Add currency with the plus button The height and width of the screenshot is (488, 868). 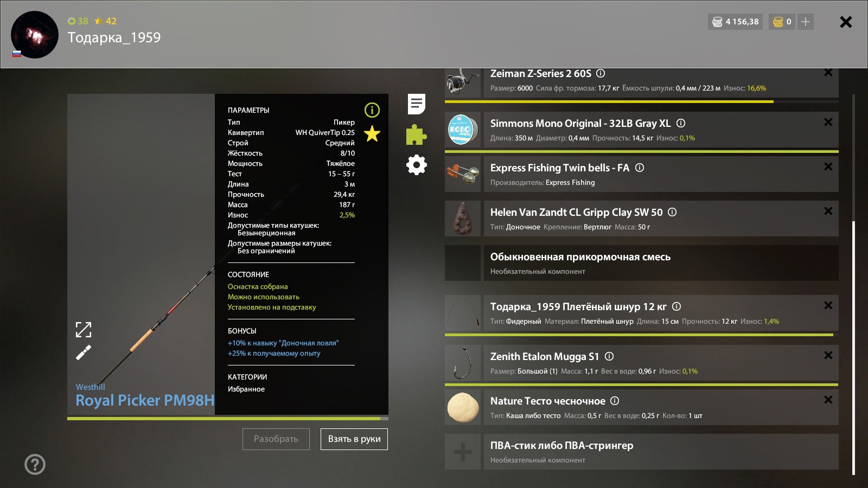click(x=806, y=22)
